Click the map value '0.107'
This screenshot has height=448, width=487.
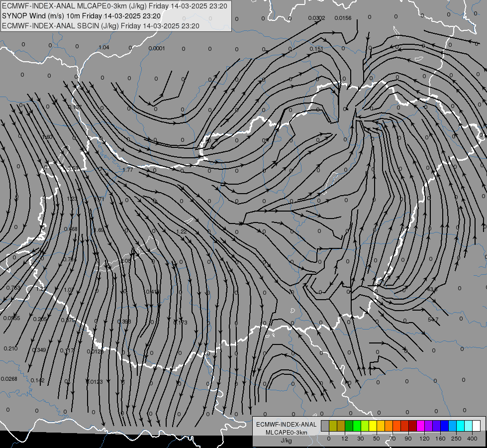click(75, 107)
